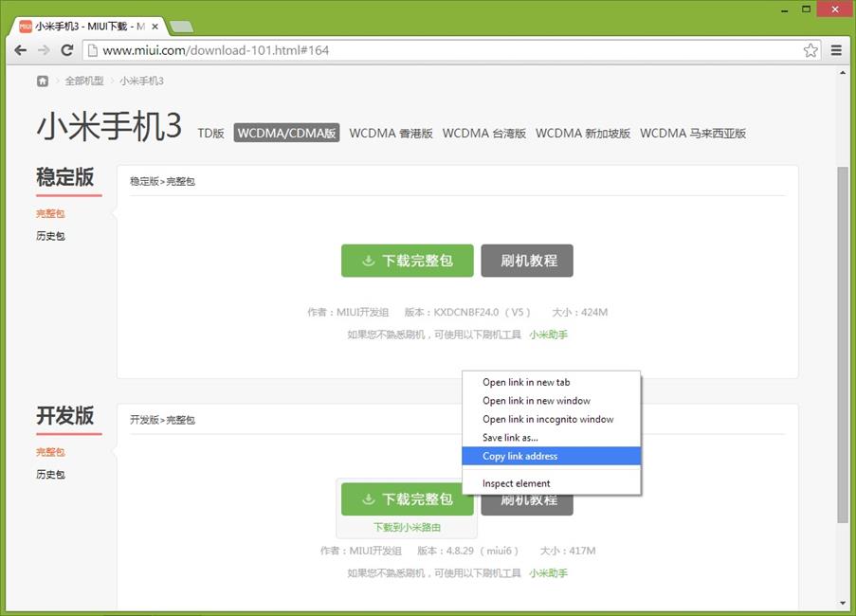Switch to WCDMA 马来西亚版 variant
The width and height of the screenshot is (856, 616).
(x=693, y=133)
